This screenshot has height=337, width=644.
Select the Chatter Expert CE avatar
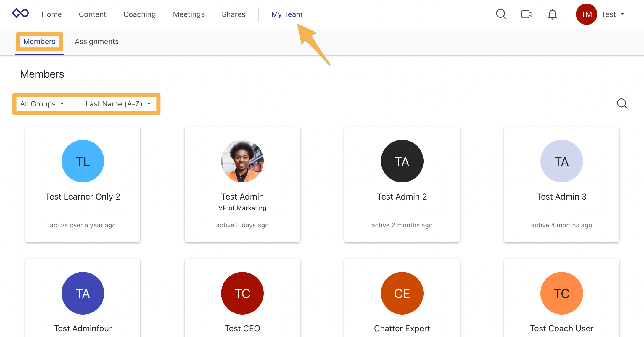point(402,293)
